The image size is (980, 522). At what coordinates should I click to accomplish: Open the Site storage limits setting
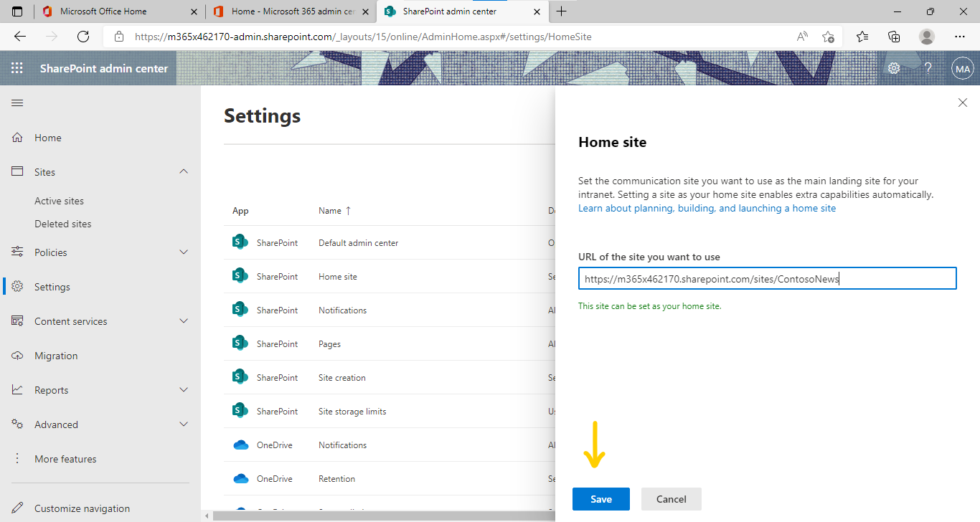tap(352, 412)
